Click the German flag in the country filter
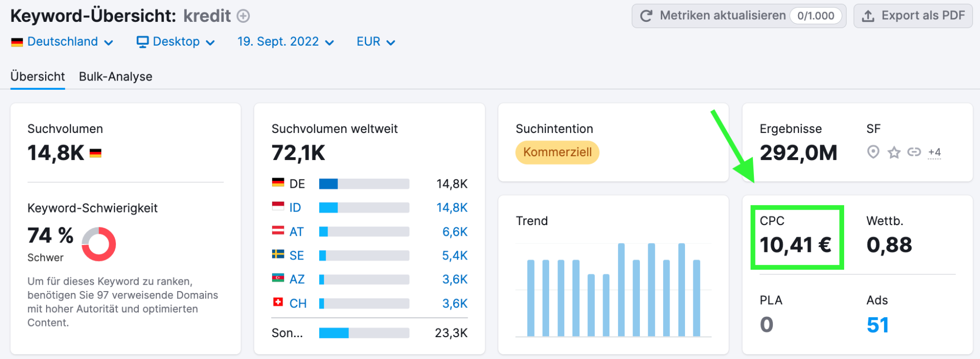The height and width of the screenshot is (359, 980). pyautogui.click(x=17, y=42)
